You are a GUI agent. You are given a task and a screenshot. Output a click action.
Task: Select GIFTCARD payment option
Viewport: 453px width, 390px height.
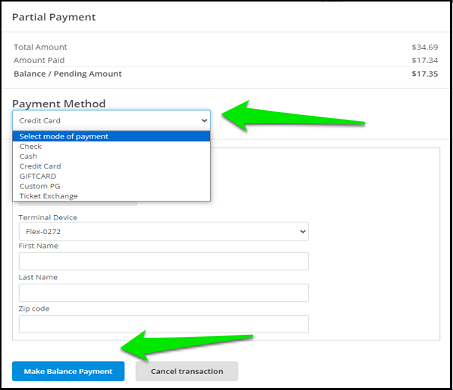pyautogui.click(x=111, y=176)
